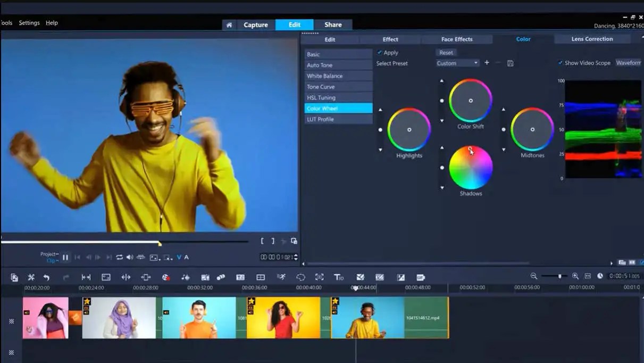The image size is (644, 363).
Task: Open the Custom preset dropdown
Action: (x=456, y=63)
